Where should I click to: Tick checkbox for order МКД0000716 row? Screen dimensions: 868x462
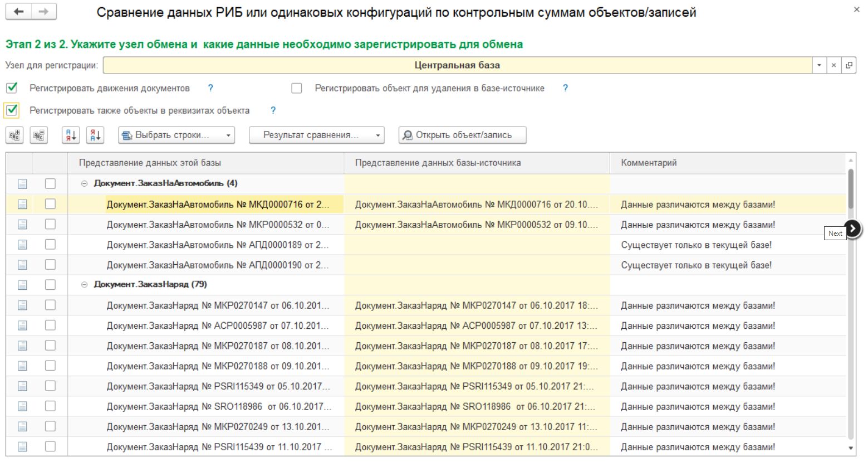click(50, 204)
